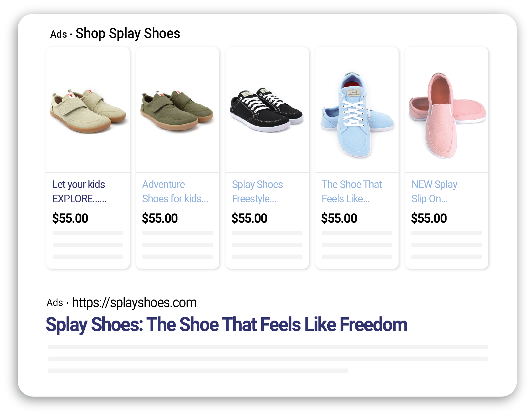This screenshot has height=416, width=532.
Task: Open the beige kids shoe product image
Action: coord(88,111)
